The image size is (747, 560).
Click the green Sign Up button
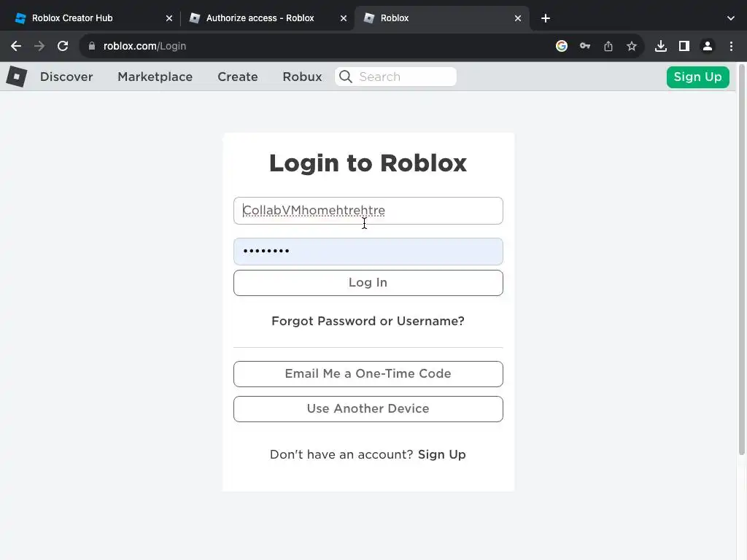pos(698,77)
